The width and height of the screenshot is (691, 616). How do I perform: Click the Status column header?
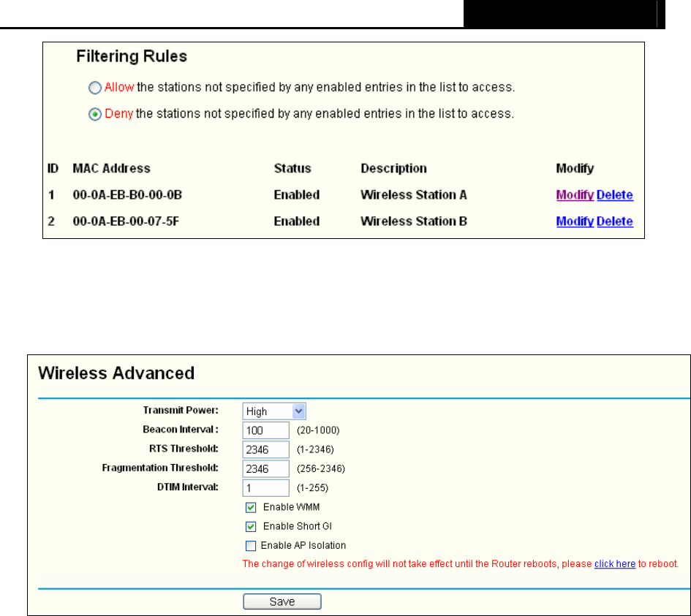click(292, 168)
